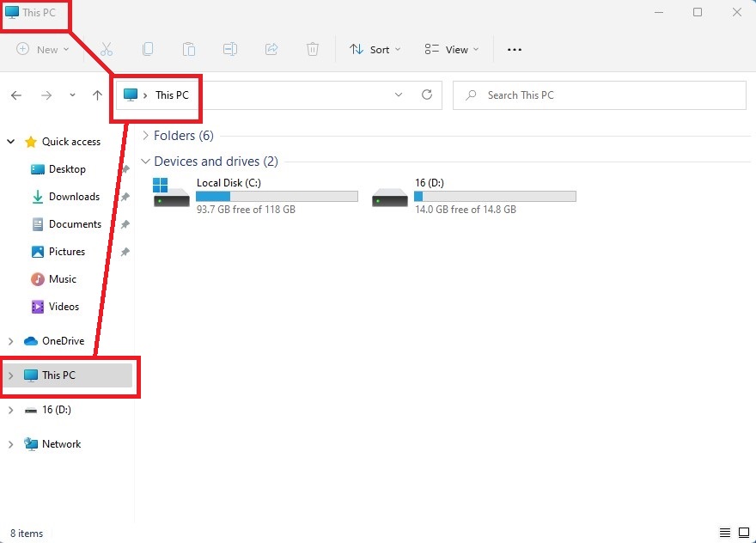Screen dimensions: 756x543
Task: Click the search magnifier icon
Action: pyautogui.click(x=471, y=95)
